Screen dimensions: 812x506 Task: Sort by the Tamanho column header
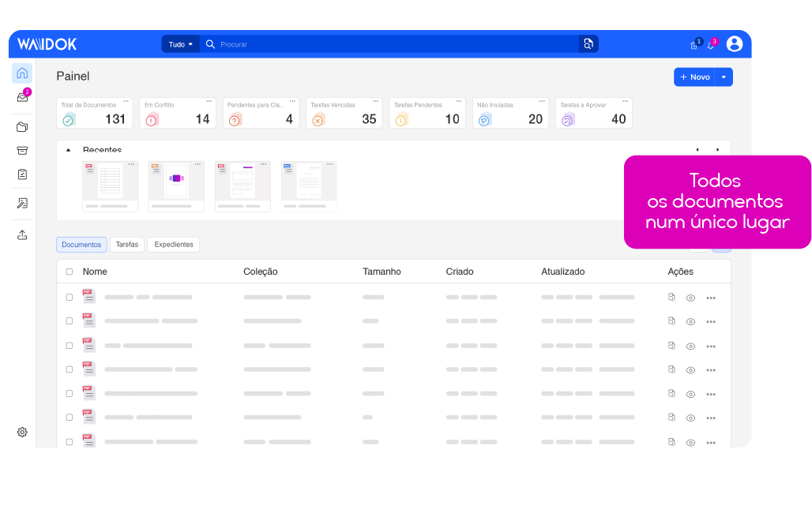[382, 272]
